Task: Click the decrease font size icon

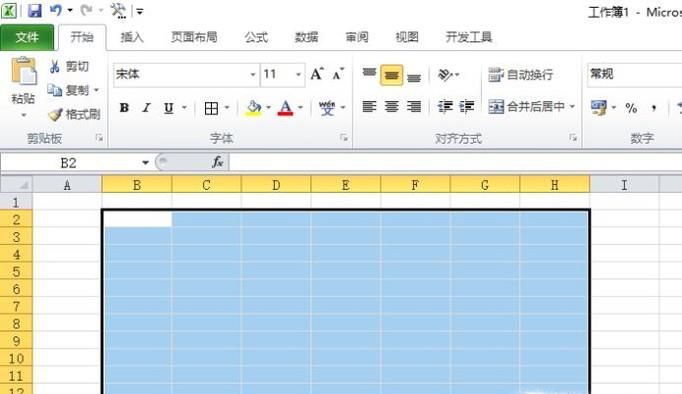Action: (338, 74)
